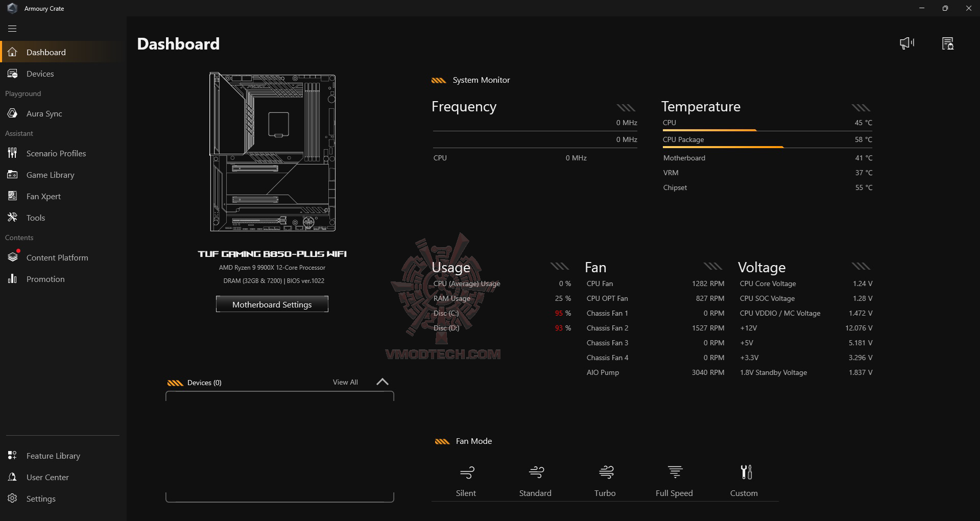Image resolution: width=980 pixels, height=521 pixels.
Task: Click the Tools label in sidebar
Action: [36, 218]
